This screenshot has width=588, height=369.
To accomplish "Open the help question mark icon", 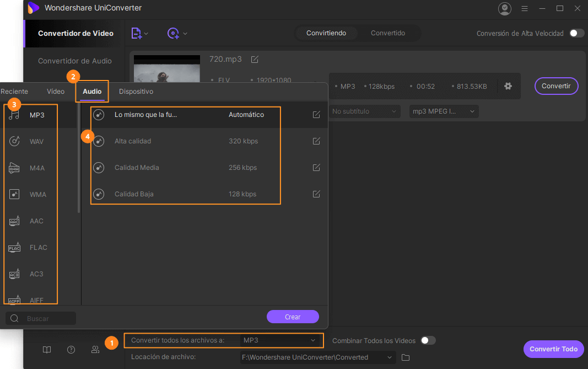I will 71,349.
